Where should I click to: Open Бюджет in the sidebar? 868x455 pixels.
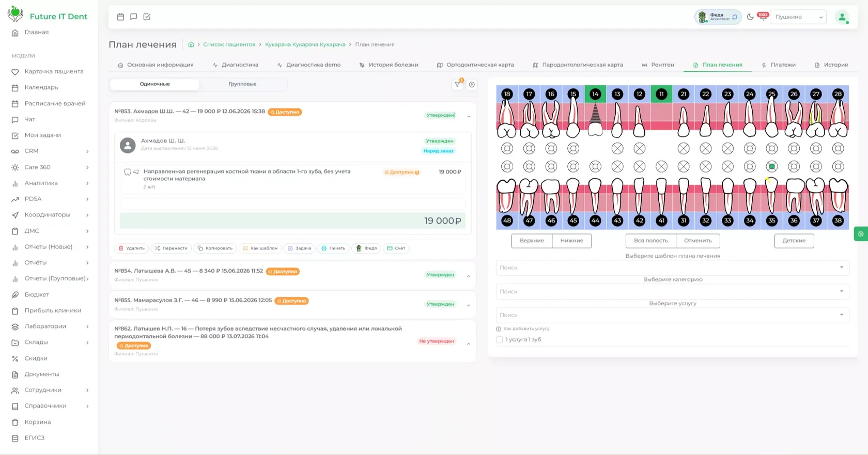point(37,295)
